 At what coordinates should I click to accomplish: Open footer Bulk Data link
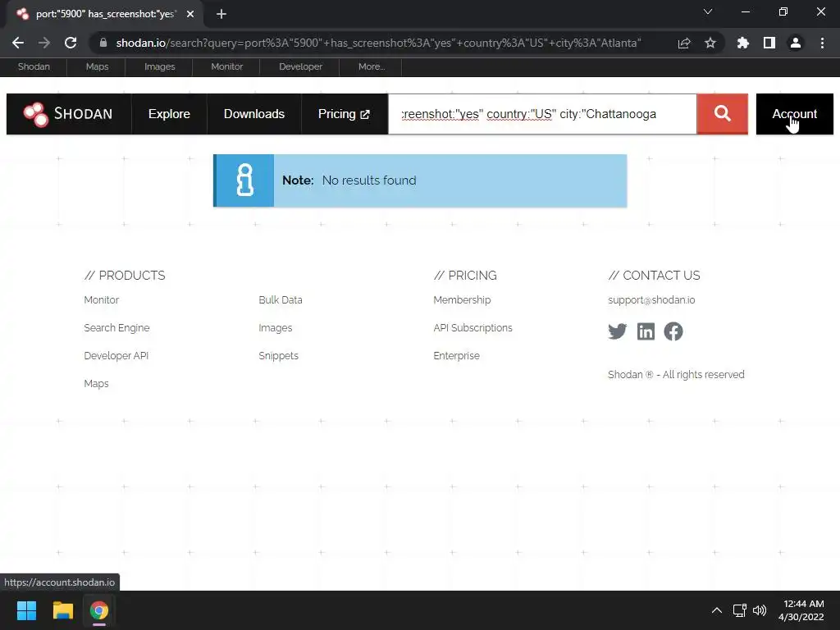click(281, 300)
